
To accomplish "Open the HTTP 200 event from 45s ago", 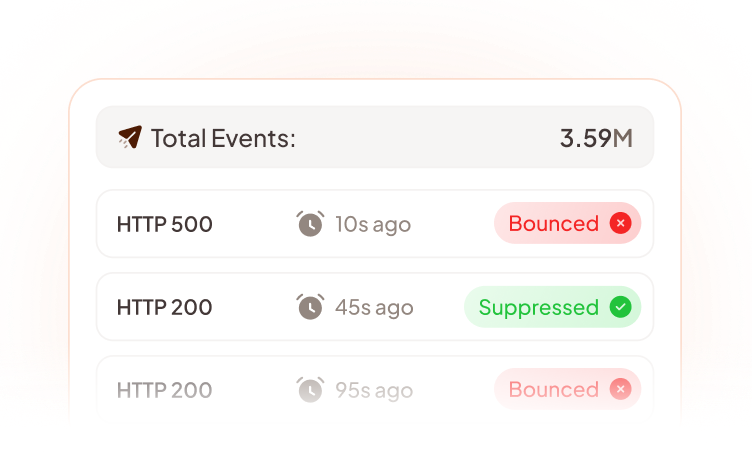I will pyautogui.click(x=375, y=307).
